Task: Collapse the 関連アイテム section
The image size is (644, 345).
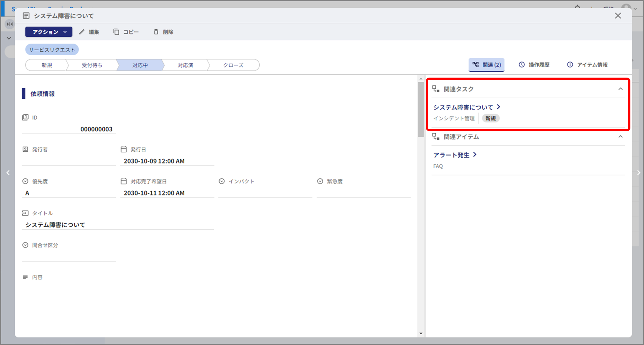Action: point(620,137)
